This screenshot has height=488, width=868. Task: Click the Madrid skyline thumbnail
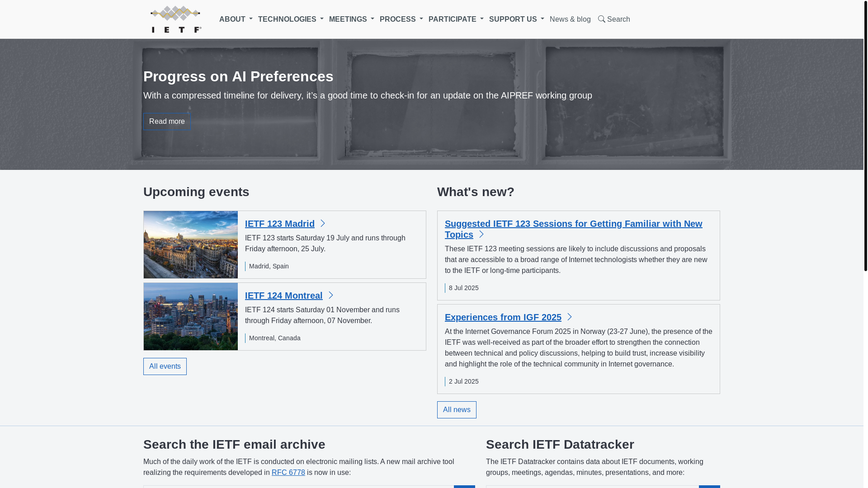click(x=191, y=244)
